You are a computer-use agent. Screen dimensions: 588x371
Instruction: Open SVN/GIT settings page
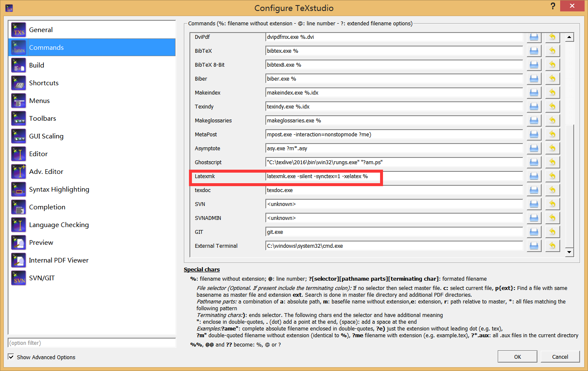point(92,278)
